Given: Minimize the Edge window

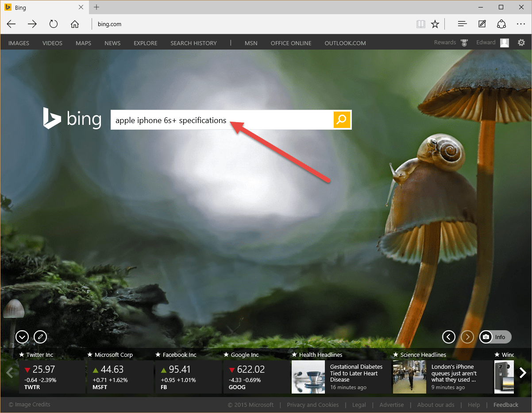Looking at the screenshot, I should [x=480, y=7].
